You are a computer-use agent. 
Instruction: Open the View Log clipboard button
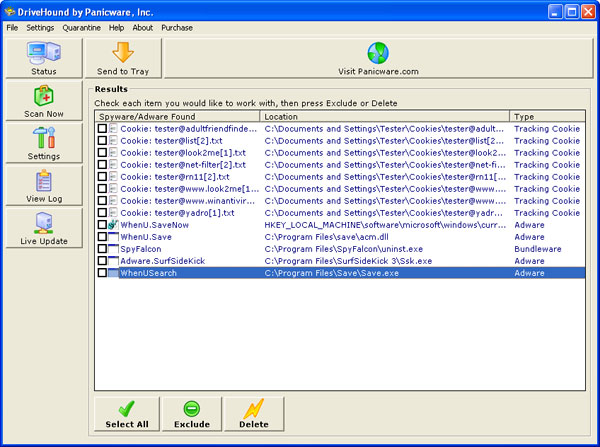[x=44, y=186]
